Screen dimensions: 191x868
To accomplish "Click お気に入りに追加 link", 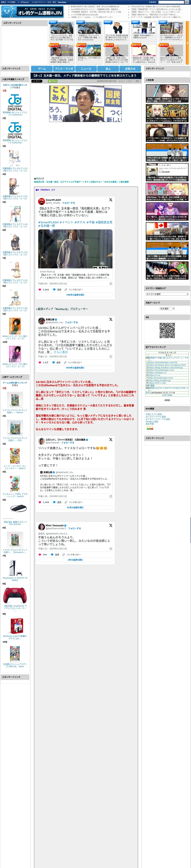I will (x=154, y=414).
